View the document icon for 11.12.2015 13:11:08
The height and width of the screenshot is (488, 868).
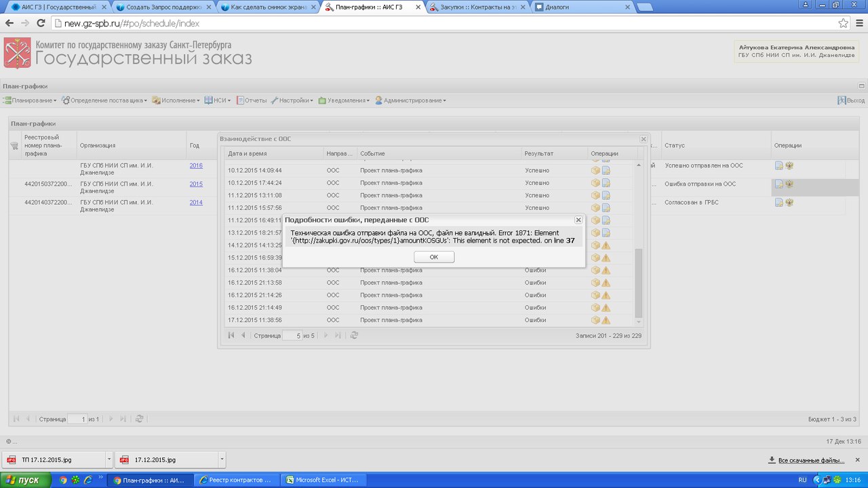pos(606,195)
